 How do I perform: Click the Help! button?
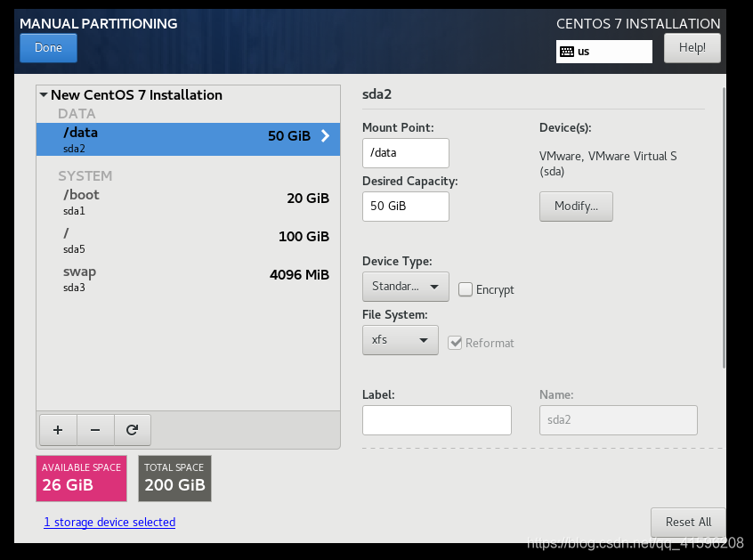[x=692, y=47]
